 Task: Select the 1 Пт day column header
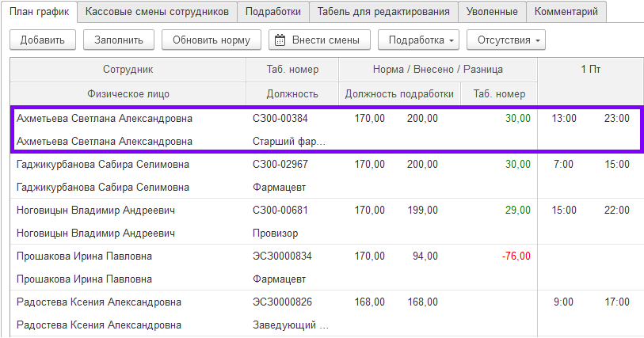[x=590, y=70]
